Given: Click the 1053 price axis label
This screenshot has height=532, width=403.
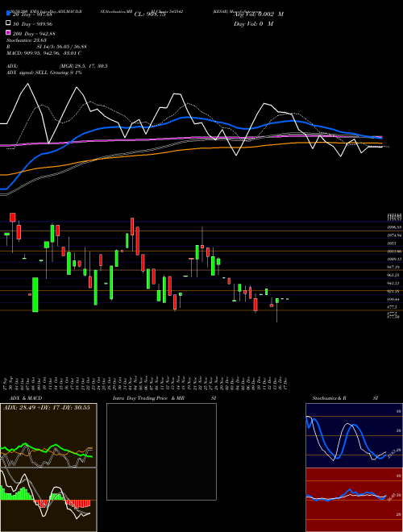Looking at the screenshot, I should pyautogui.click(x=393, y=243).
